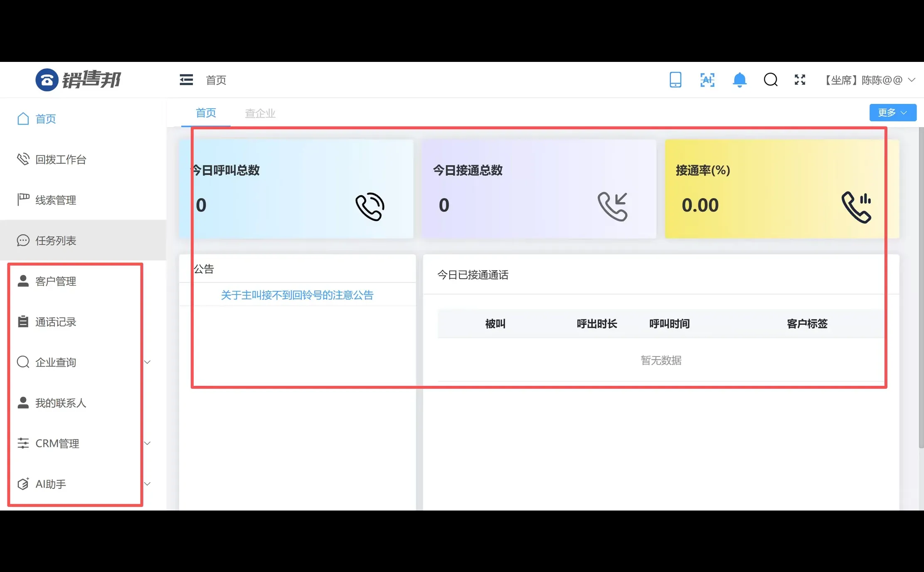Screen dimensions: 924x572
Task: Click the notification bell icon
Action: tap(739, 80)
